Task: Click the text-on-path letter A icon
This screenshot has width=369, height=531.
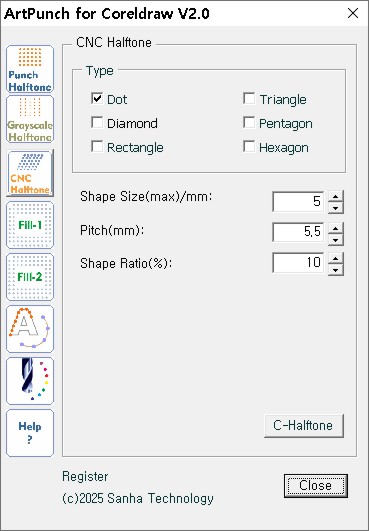Action: pyautogui.click(x=30, y=329)
